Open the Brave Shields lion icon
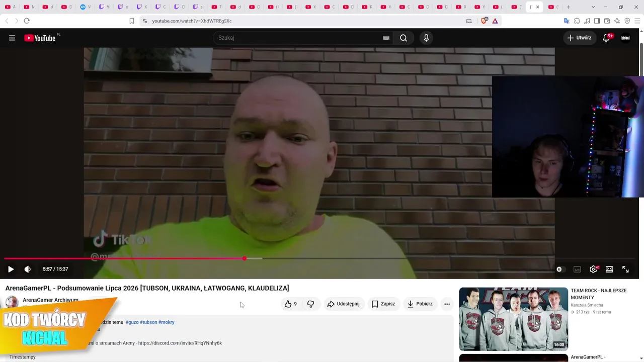Viewport: 644px width, 362px height. [484, 21]
